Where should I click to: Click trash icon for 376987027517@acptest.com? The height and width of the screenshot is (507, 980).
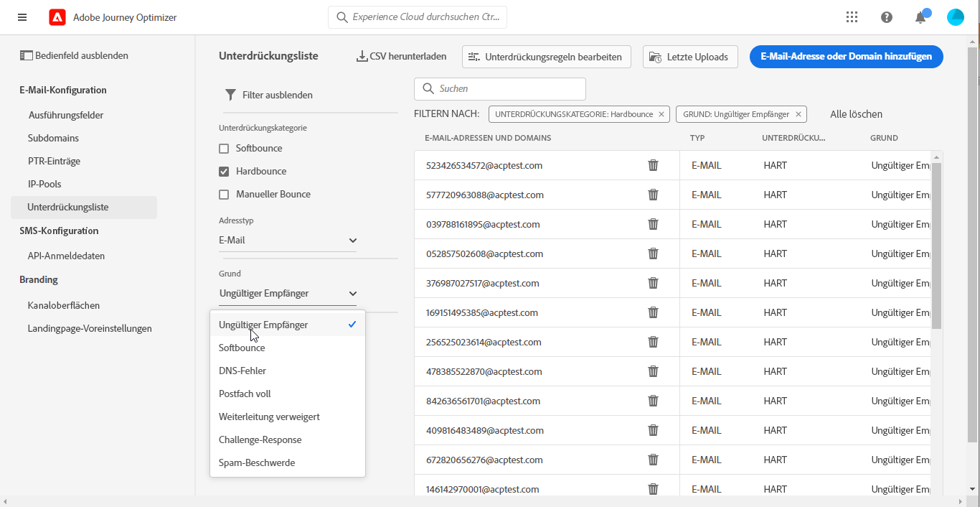coord(653,283)
